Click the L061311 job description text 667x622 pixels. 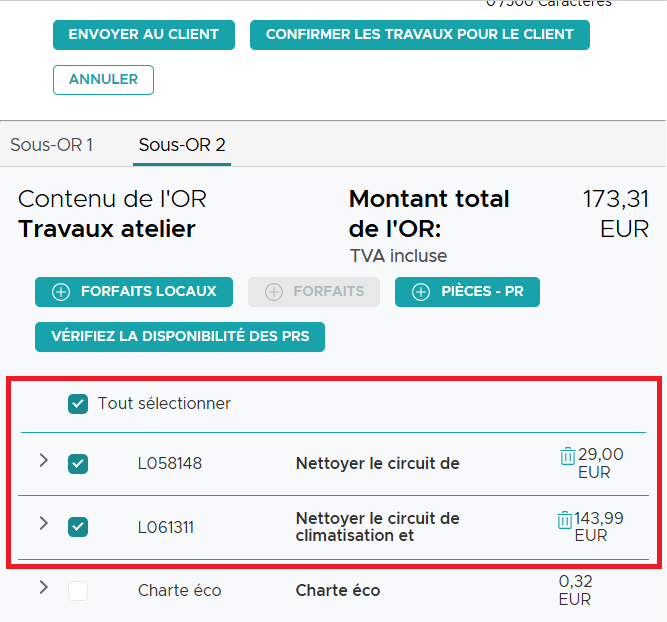coord(377,527)
